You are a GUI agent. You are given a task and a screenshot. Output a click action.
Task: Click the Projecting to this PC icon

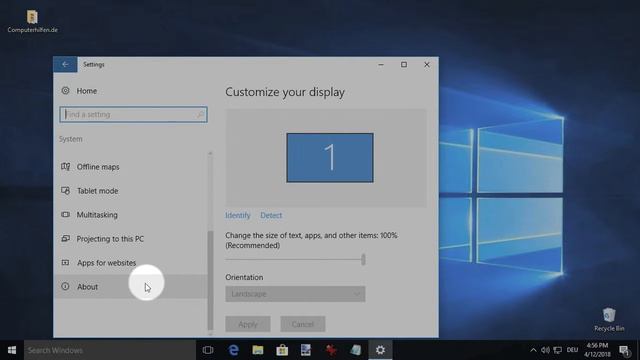pos(65,238)
